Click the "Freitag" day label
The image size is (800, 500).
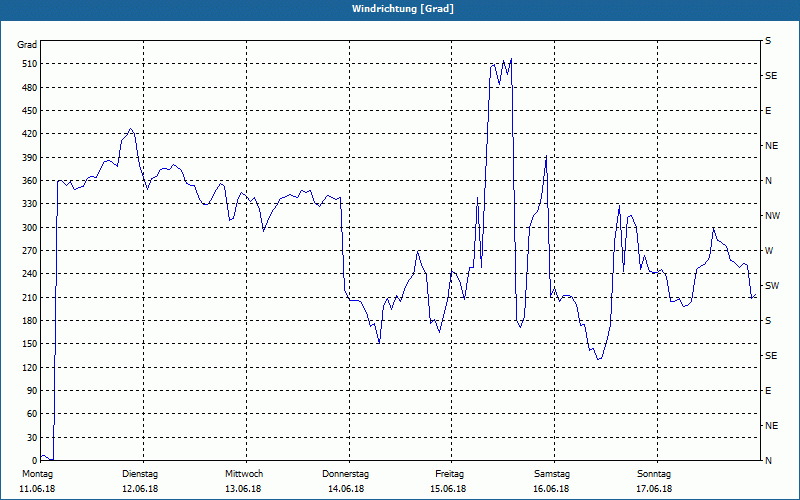coord(449,474)
